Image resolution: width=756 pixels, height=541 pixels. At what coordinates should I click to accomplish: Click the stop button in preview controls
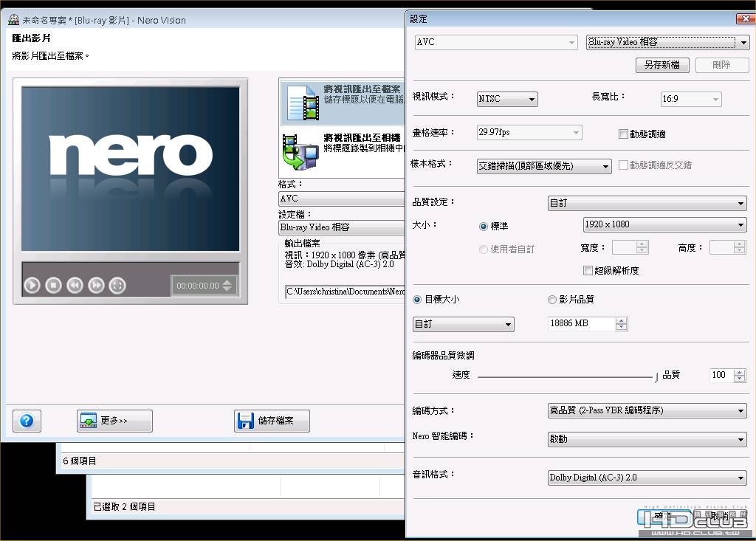pyautogui.click(x=53, y=285)
